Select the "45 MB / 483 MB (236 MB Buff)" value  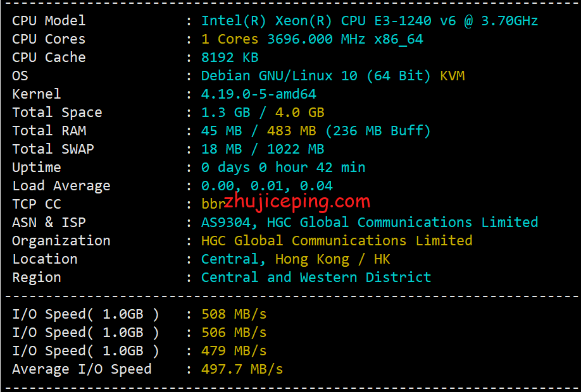316,131
